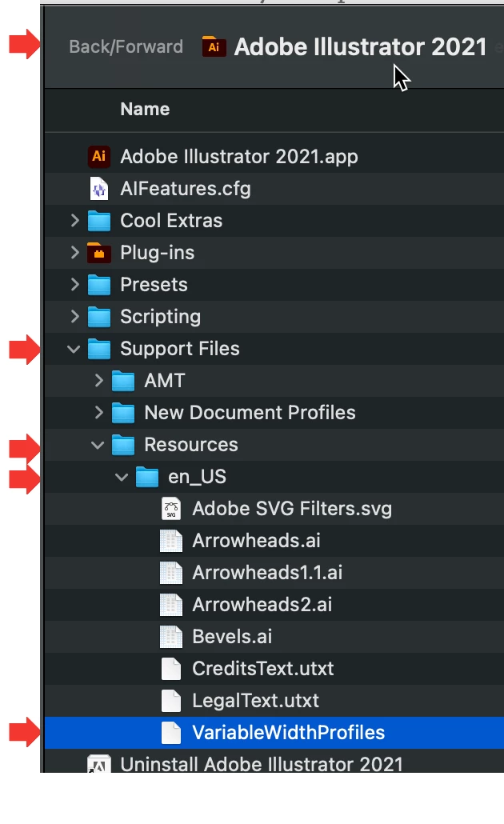Select the Support Files folder name
This screenshot has width=504, height=824.
tap(180, 349)
